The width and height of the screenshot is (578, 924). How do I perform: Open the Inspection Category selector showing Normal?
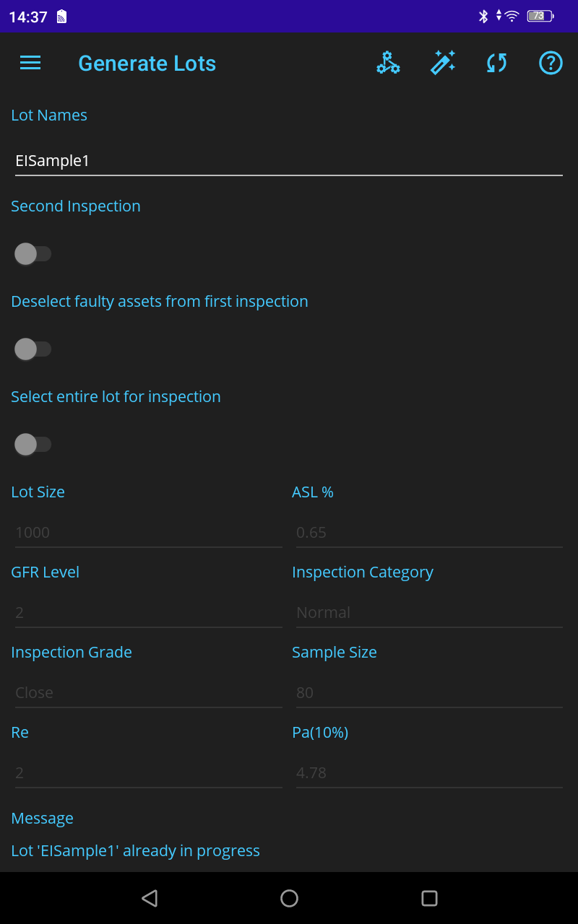tap(428, 612)
